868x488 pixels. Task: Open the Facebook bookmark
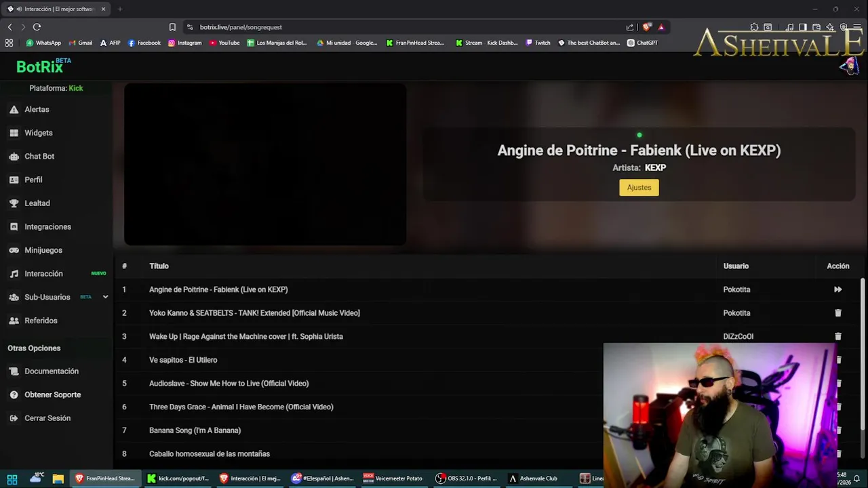coord(144,43)
